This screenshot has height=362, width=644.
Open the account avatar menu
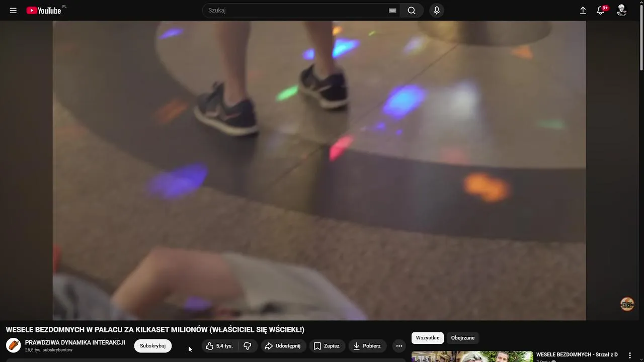pyautogui.click(x=622, y=11)
